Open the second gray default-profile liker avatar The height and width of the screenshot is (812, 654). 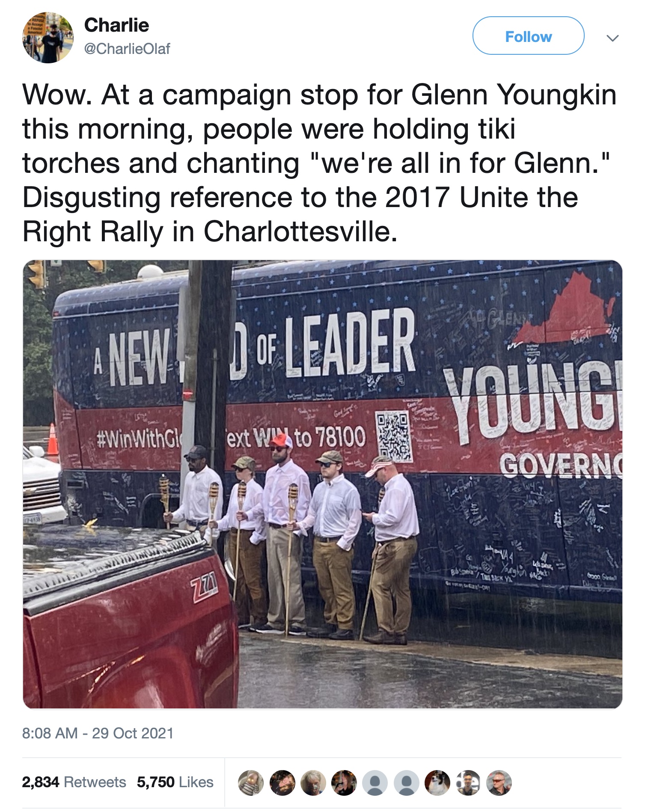(406, 783)
